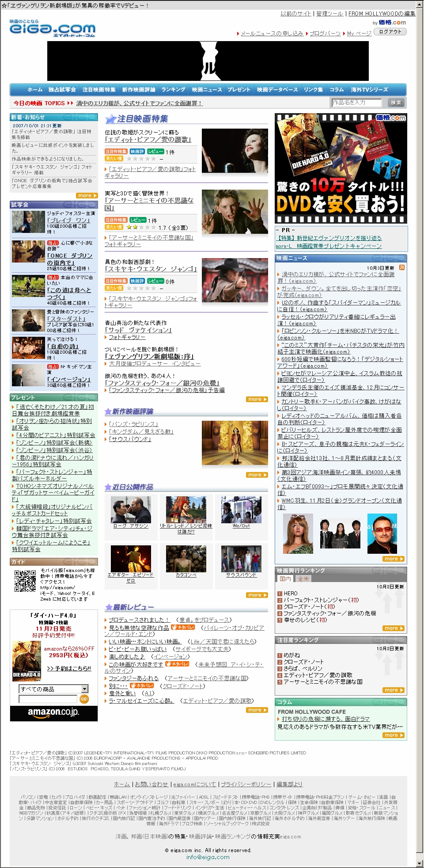Click the レビュー badge under アーサーとミニモイ

[x=138, y=220]
